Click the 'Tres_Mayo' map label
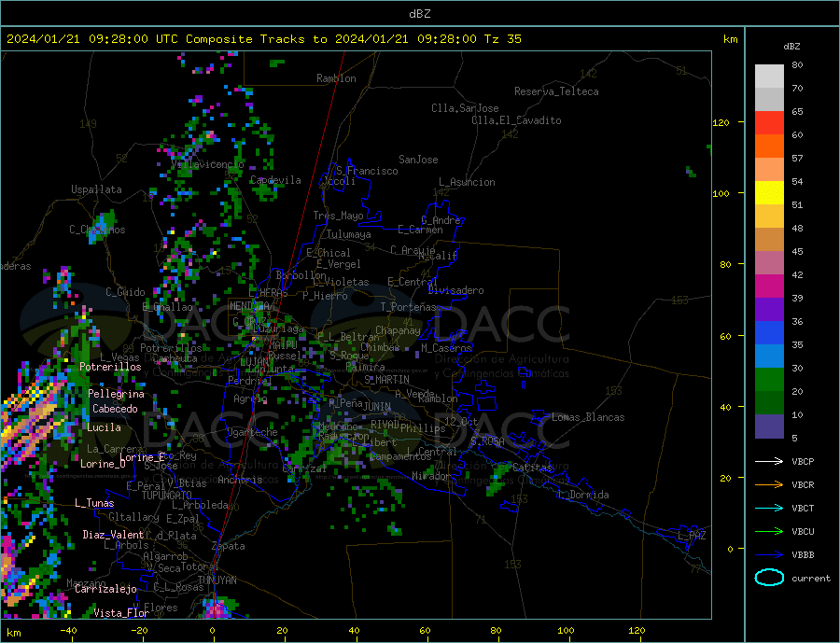This screenshot has width=840, height=643. click(338, 216)
